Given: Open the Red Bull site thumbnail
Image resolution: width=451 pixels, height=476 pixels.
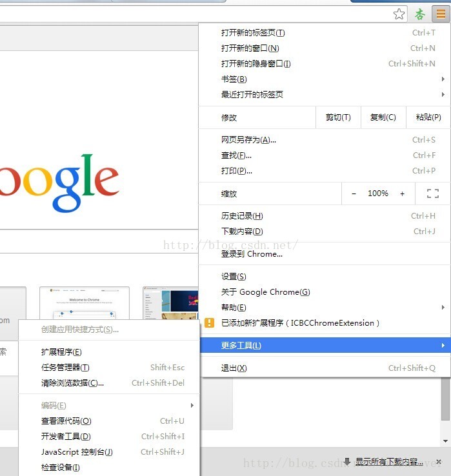Looking at the screenshot, I should tap(171, 303).
